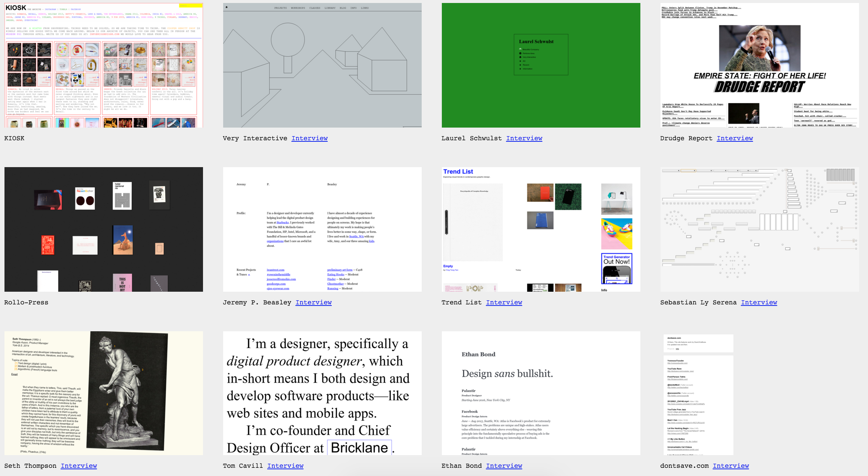Click the yellow search field on KIOSK
Image resolution: width=868 pixels, height=476 pixels.
click(x=191, y=6)
